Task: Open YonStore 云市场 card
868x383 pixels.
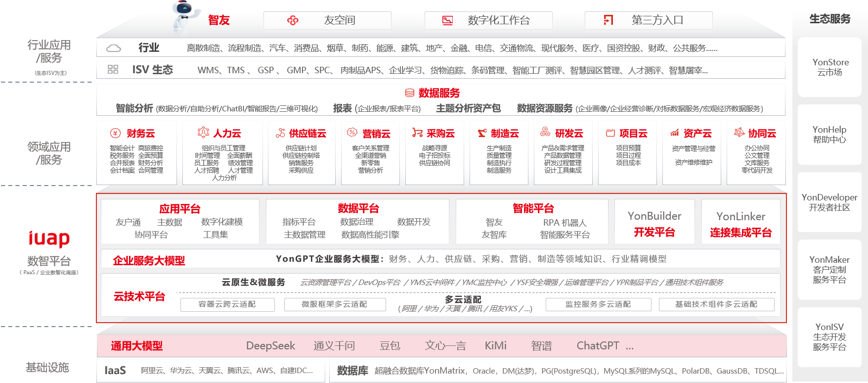Action: tap(830, 67)
